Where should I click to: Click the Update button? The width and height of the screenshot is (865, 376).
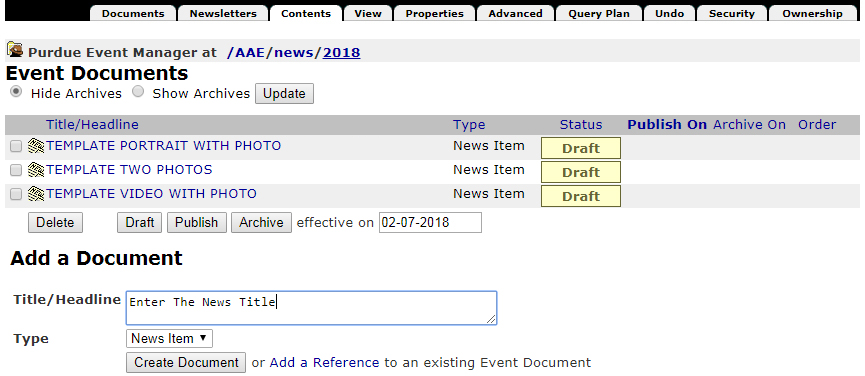coord(284,94)
